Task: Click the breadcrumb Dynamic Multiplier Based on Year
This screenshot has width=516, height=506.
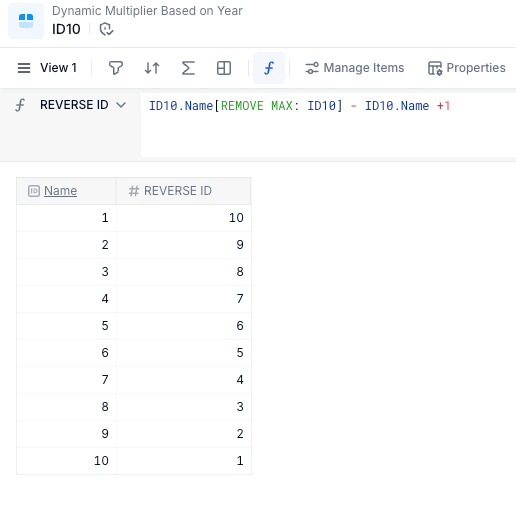Action: pos(147,11)
